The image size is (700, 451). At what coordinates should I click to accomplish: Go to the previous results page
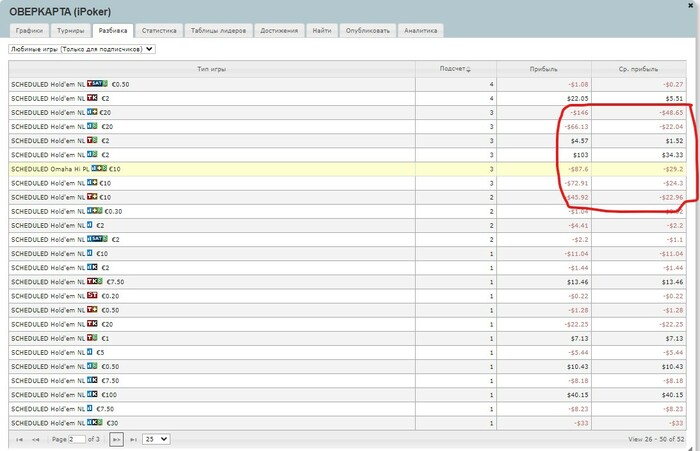tap(36, 439)
